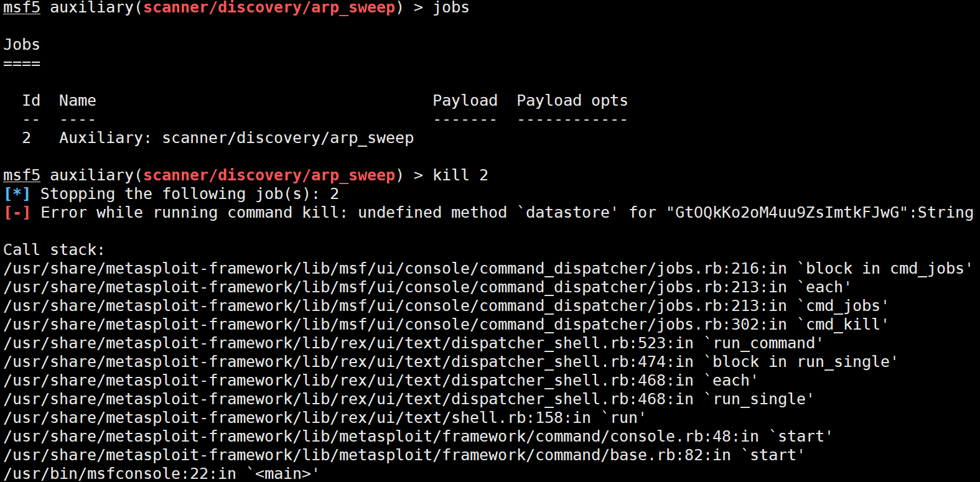Image resolution: width=980 pixels, height=482 pixels.
Task: Click stack line 'base.rb:82:in start'
Action: click(404, 455)
